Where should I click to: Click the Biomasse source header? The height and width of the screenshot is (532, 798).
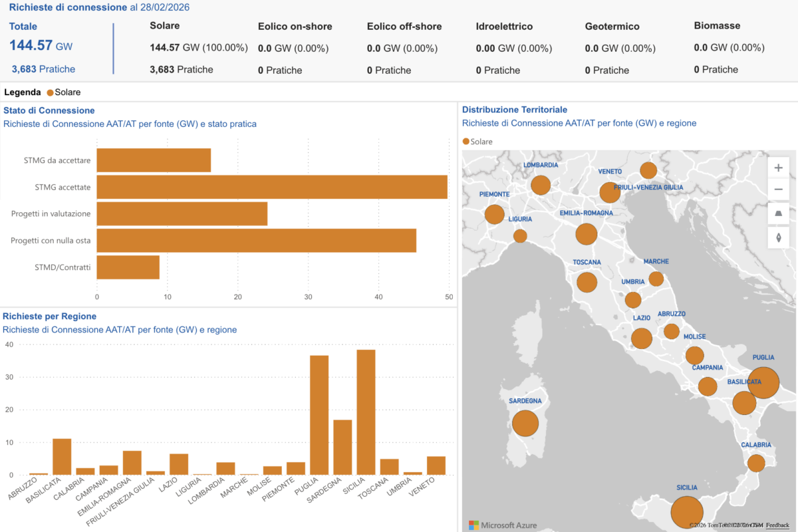coord(717,26)
